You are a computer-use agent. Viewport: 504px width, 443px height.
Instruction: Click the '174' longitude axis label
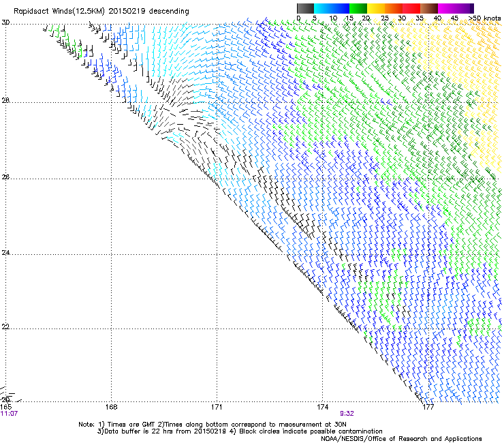322,407
